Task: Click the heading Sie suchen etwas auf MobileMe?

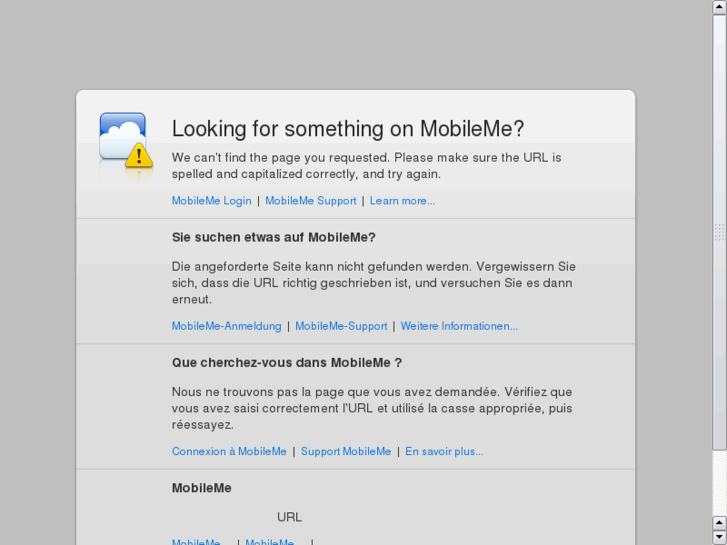Action: [x=273, y=237]
